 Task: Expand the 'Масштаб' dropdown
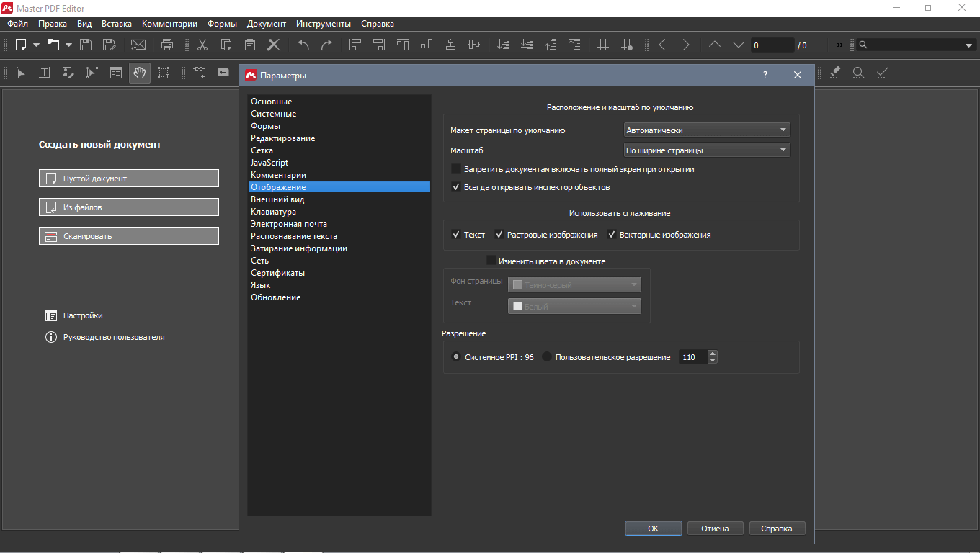(x=706, y=150)
